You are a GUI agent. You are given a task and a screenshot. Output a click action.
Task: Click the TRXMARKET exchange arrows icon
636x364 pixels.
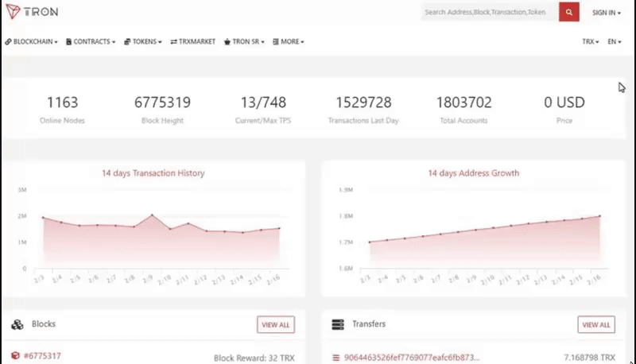(173, 42)
